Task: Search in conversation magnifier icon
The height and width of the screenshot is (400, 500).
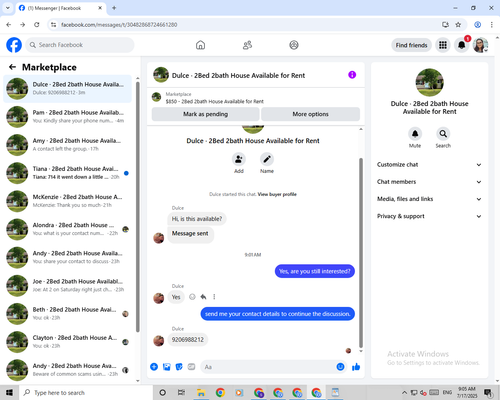Action: point(443,134)
